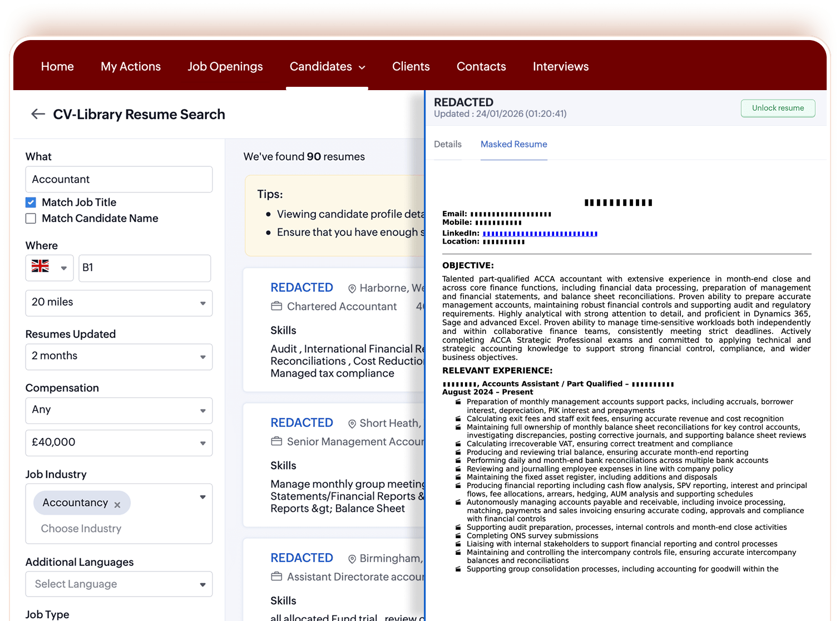Click inside the Accountant keyword field

click(118, 179)
